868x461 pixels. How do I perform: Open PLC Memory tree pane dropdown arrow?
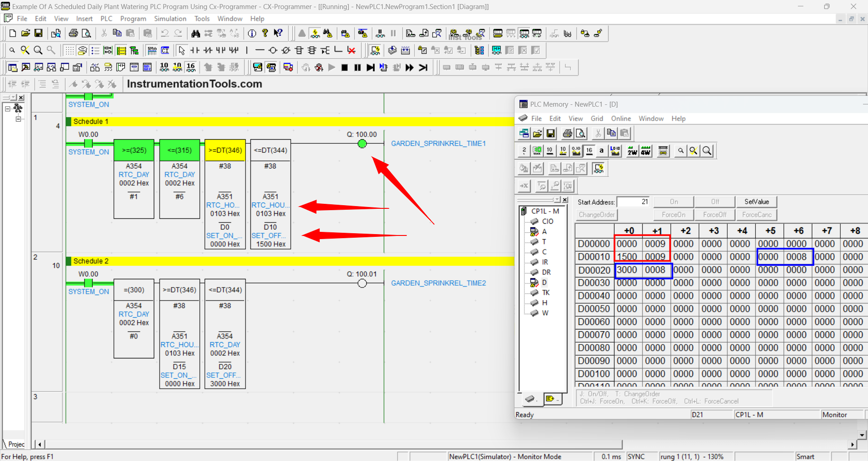557,200
